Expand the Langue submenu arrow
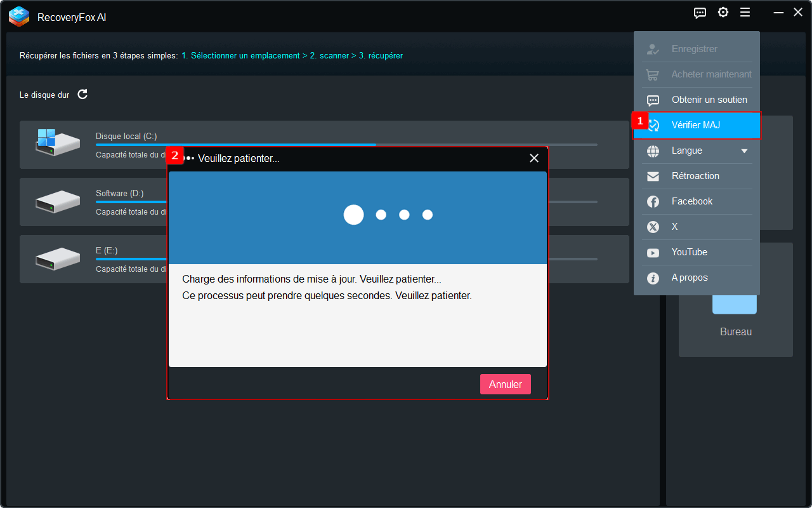Viewport: 812px width, 508px height. pyautogui.click(x=744, y=151)
